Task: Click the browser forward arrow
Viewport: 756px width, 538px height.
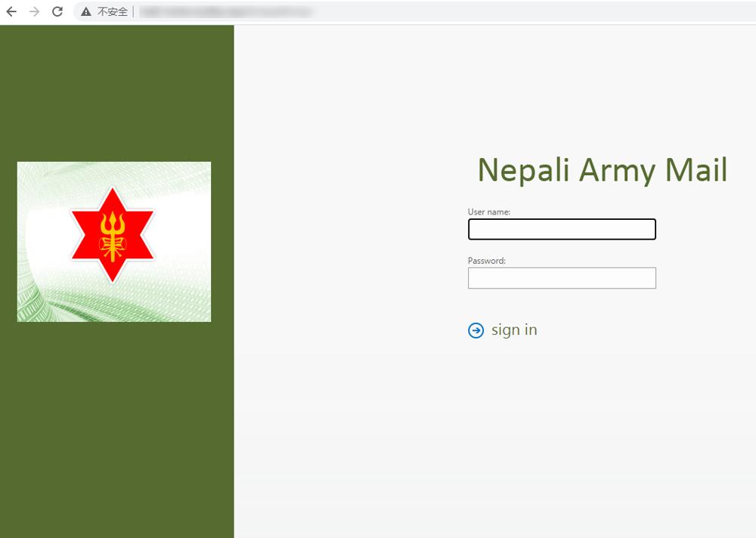Action: click(34, 11)
